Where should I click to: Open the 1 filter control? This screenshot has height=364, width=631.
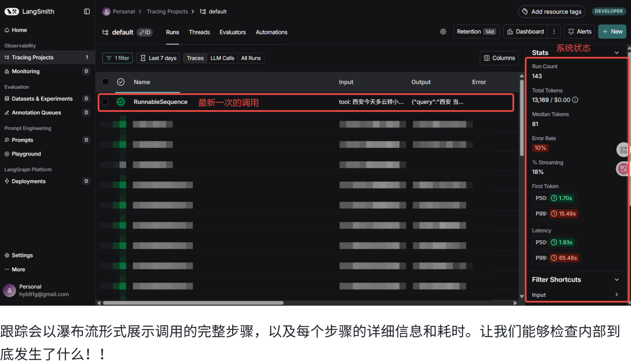coord(117,58)
